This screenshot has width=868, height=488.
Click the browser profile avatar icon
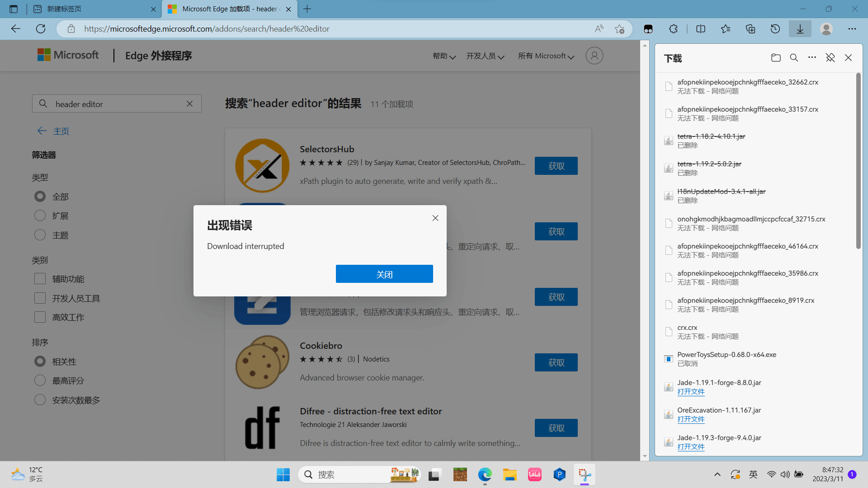tap(826, 28)
